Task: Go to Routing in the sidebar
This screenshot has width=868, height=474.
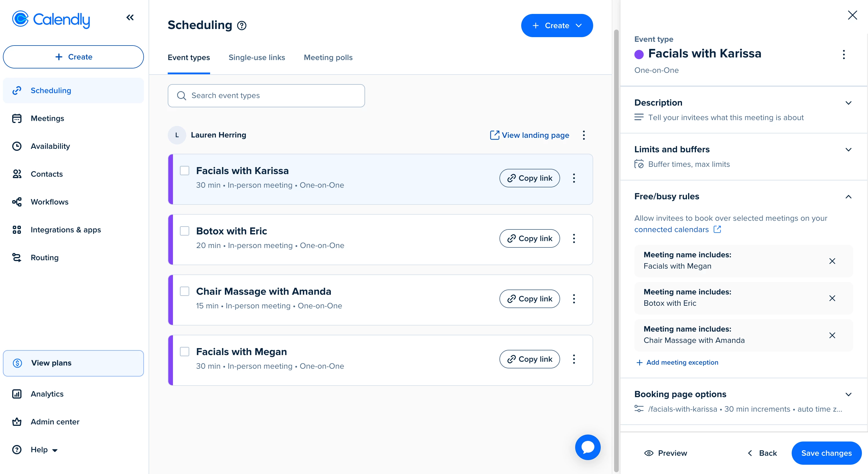Action: 44,258
